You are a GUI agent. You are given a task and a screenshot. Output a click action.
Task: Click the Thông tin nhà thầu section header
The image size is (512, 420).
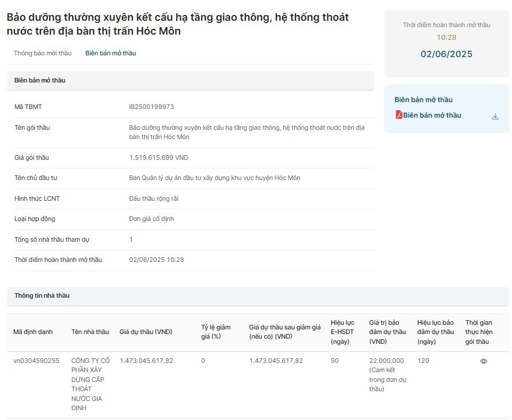(42, 295)
